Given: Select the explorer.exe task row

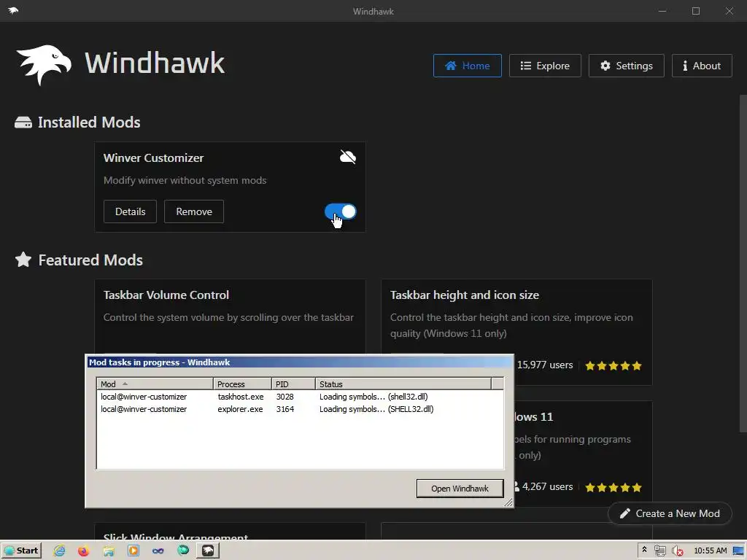Looking at the screenshot, I should point(300,409).
